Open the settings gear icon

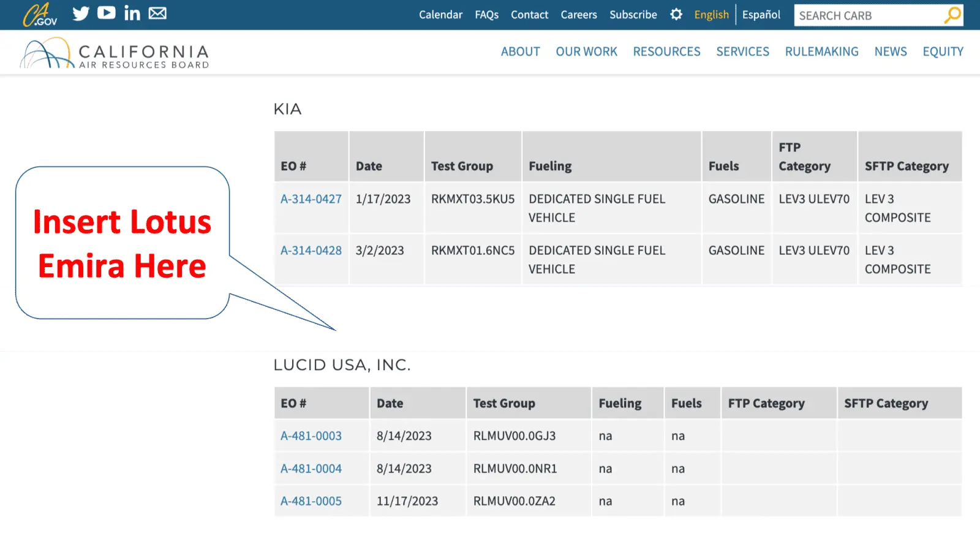tap(676, 15)
